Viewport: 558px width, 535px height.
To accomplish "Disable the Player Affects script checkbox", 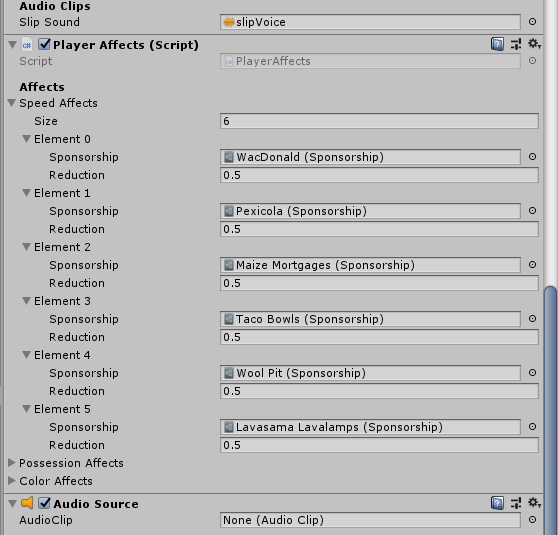I will pyautogui.click(x=44, y=44).
